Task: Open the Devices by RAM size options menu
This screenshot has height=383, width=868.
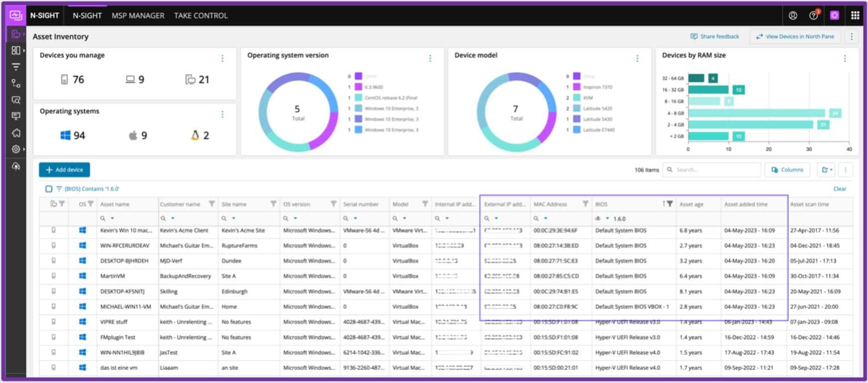Action: pos(845,59)
